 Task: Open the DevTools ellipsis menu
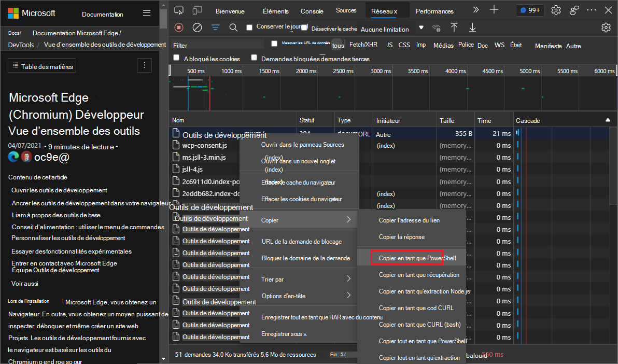[591, 10]
